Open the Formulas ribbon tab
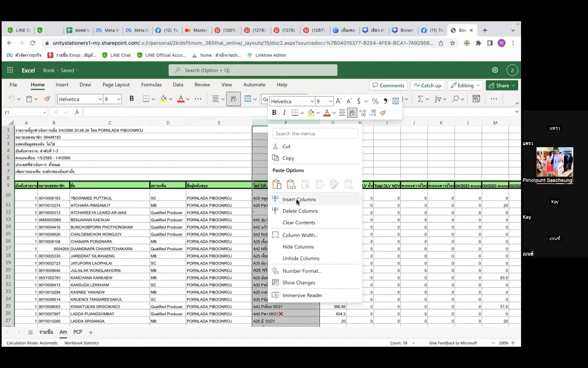The height and width of the screenshot is (368, 588). (x=151, y=85)
